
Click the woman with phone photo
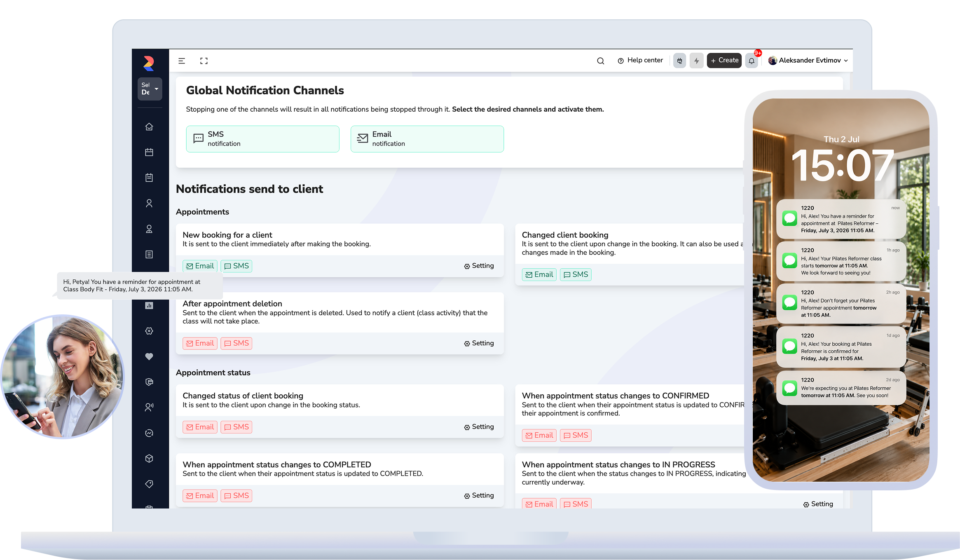(x=63, y=377)
